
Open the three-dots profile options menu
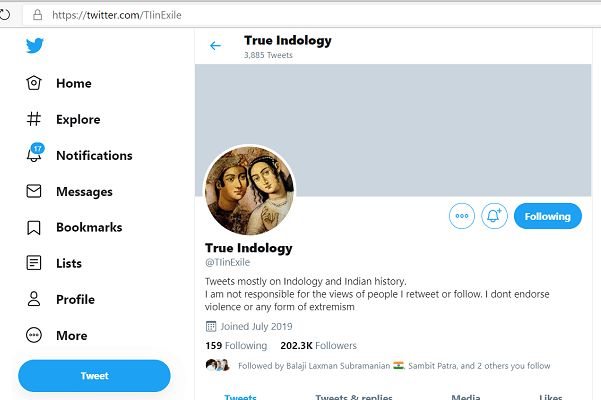[461, 215]
